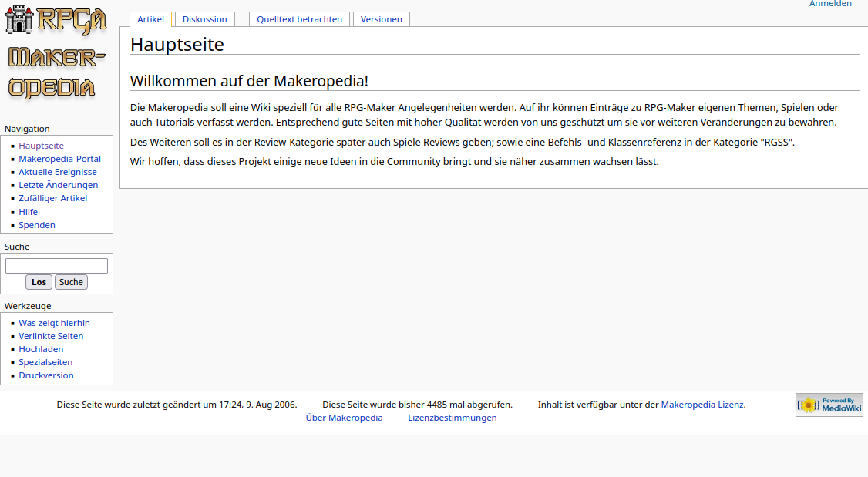Open the Makeropedia Lizenz link

pyautogui.click(x=702, y=405)
